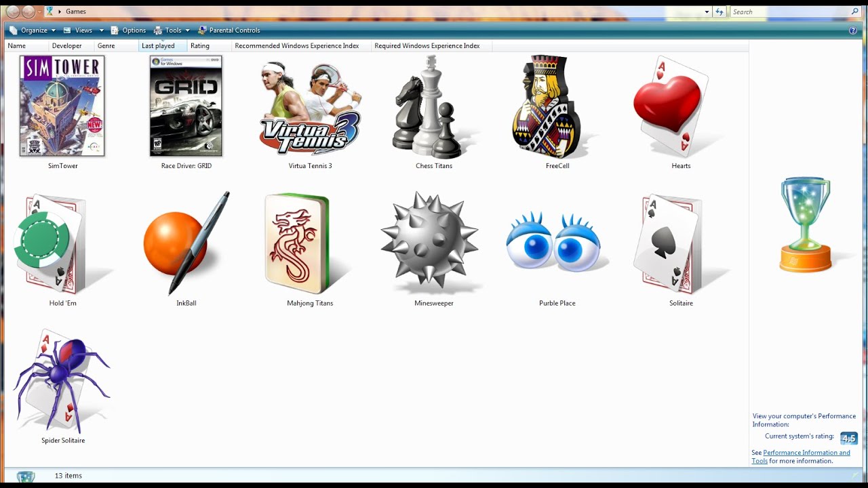Click the details pane games icon
This screenshot has width=868, height=488.
[26, 477]
